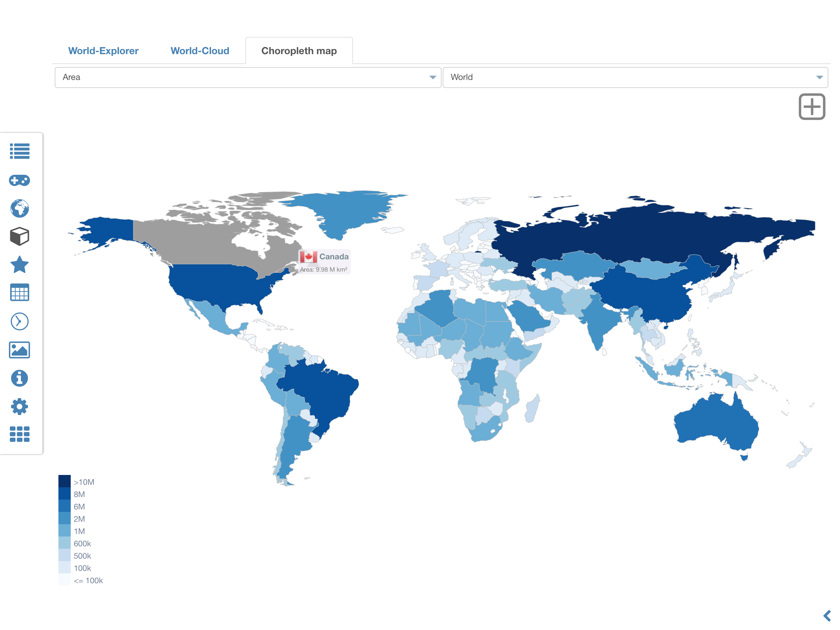This screenshot has height=630, width=840.
Task: Open the image gallery icon
Action: coord(19,349)
